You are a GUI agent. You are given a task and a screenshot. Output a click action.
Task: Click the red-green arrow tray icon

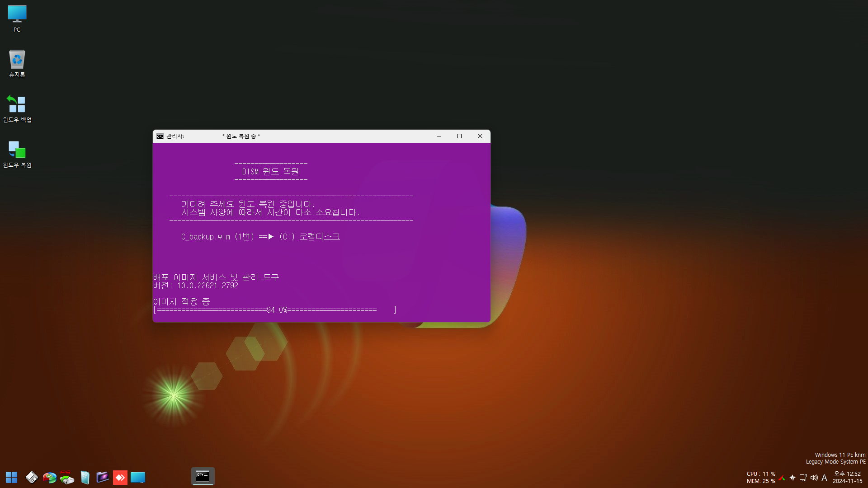point(782,478)
